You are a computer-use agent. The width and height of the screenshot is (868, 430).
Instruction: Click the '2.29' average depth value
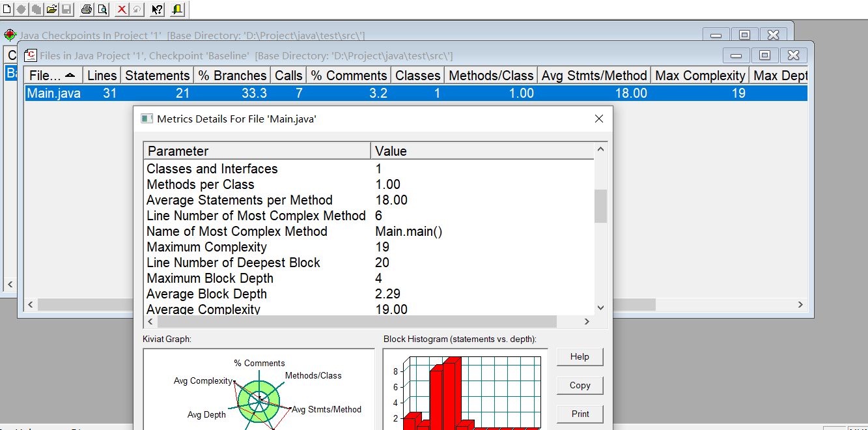point(388,294)
